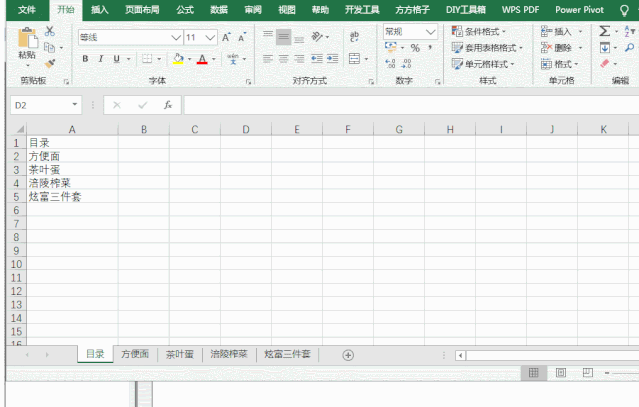The image size is (639, 407).
Task: Click Find magnifier icon
Action: coord(630,48)
